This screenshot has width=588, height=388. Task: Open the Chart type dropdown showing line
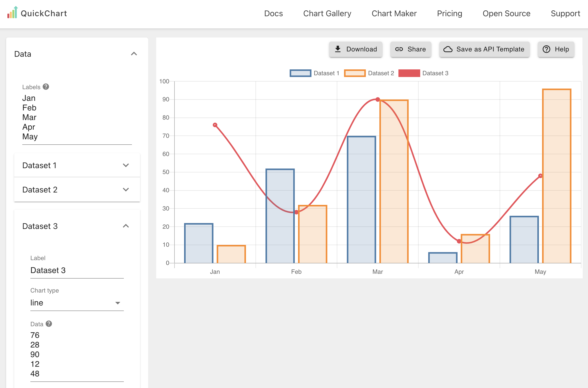(77, 303)
